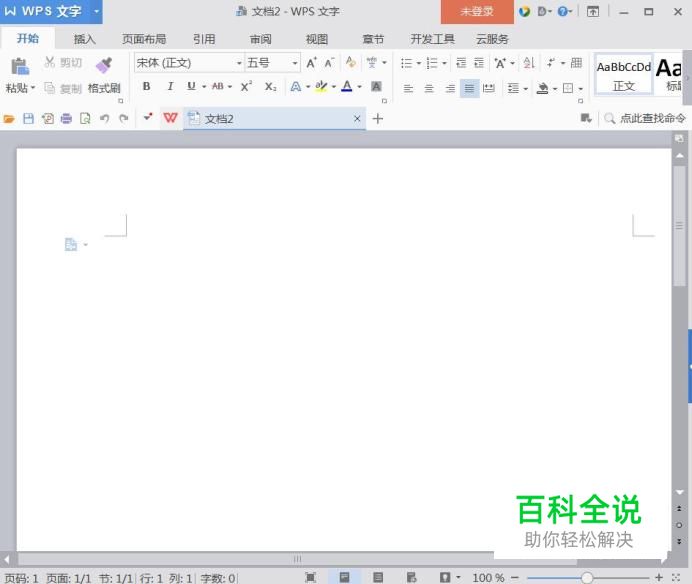
Task: Open the 插入 (Insert) tab
Action: tap(84, 39)
